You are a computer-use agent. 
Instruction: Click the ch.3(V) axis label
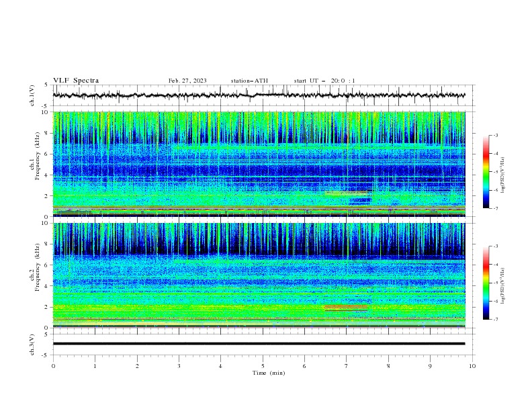[32, 345]
